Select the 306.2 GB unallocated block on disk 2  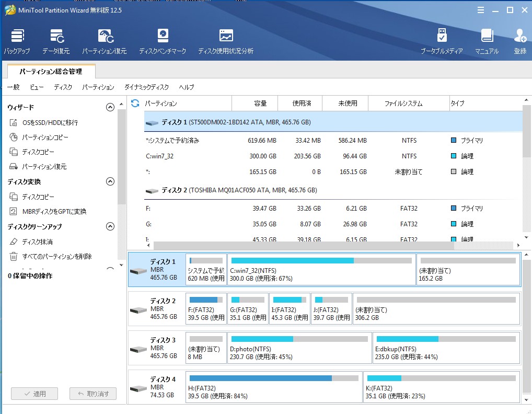436,309
